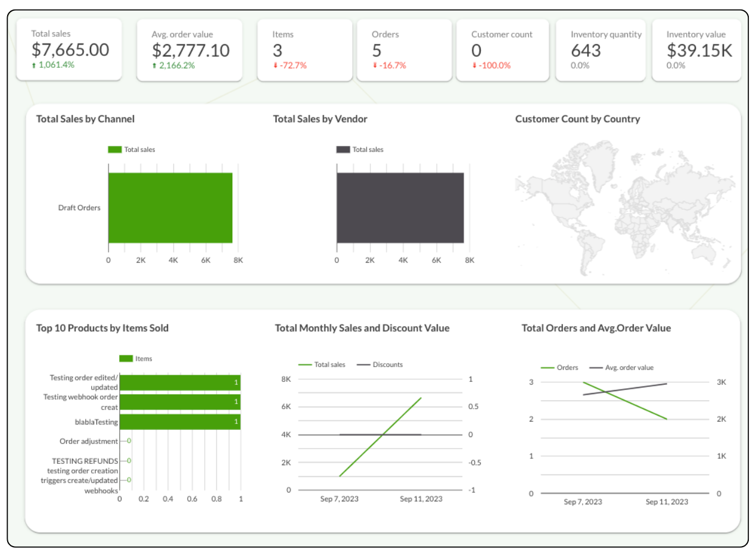Click the up arrow next to 2,166.2%
The width and height of the screenshot is (756, 555).
pyautogui.click(x=154, y=66)
